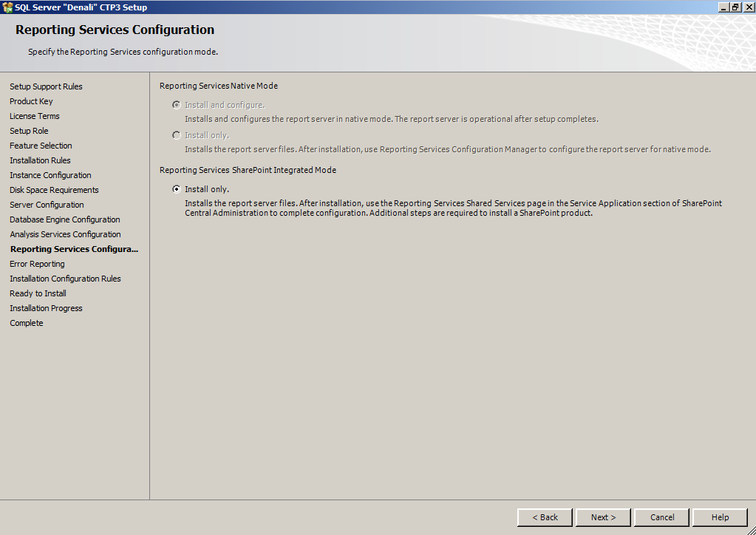Cancel the SQL Server setup

[662, 517]
